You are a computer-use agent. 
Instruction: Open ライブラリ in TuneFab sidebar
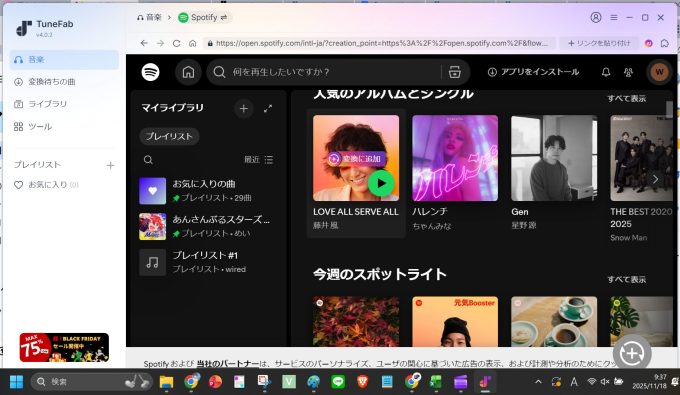[64, 104]
